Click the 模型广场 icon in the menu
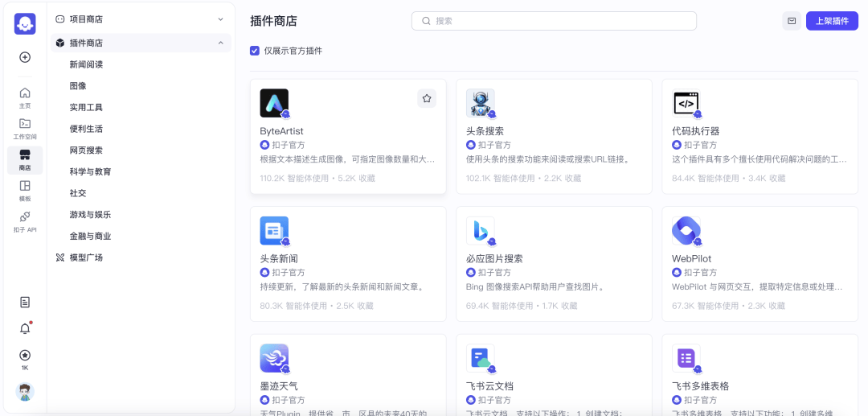This screenshot has width=868, height=416. coord(60,257)
